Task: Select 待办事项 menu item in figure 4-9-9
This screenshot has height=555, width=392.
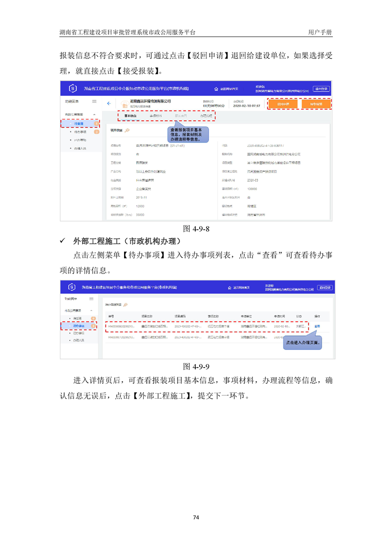Action: point(79,326)
